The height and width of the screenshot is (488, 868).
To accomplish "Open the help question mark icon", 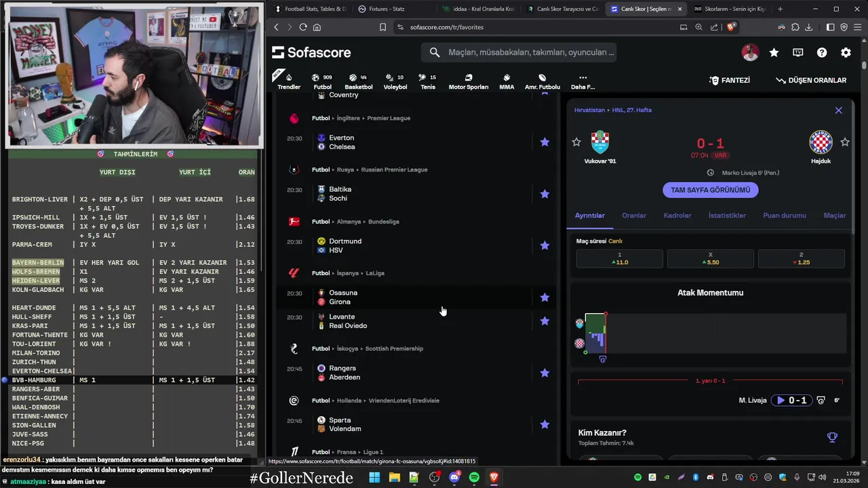I will pos(822,52).
